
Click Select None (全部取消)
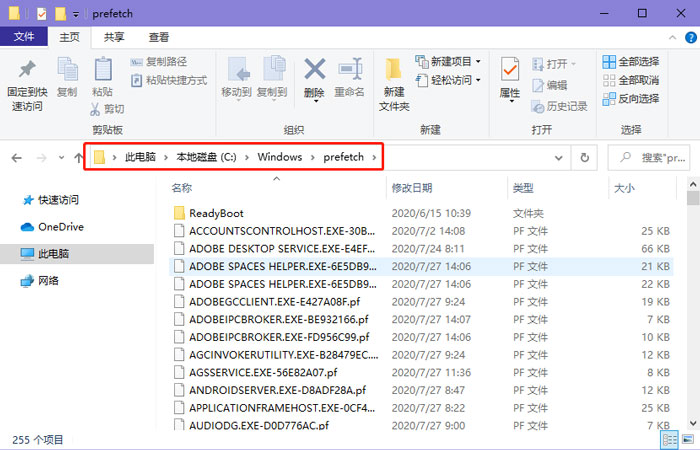coord(630,80)
